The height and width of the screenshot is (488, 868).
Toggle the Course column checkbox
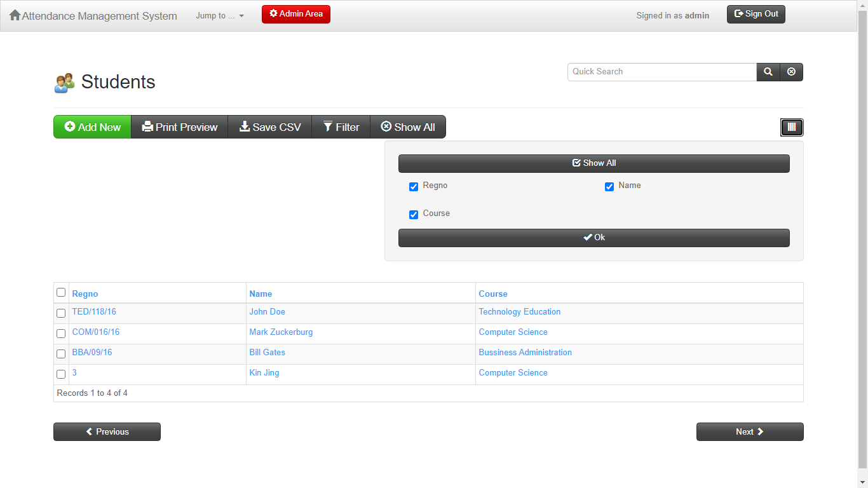[x=414, y=214]
